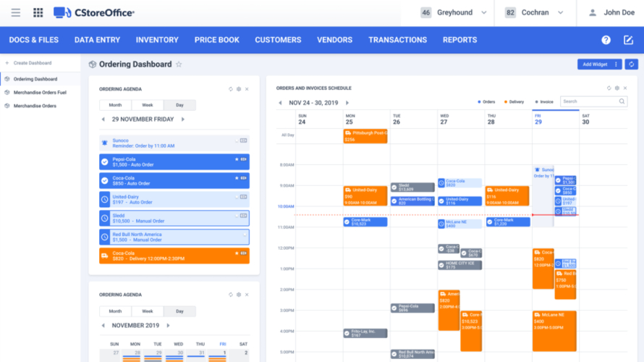Image resolution: width=644 pixels, height=362 pixels.
Task: Open McLane NE $400 delivery on Friday
Action: 554,331
